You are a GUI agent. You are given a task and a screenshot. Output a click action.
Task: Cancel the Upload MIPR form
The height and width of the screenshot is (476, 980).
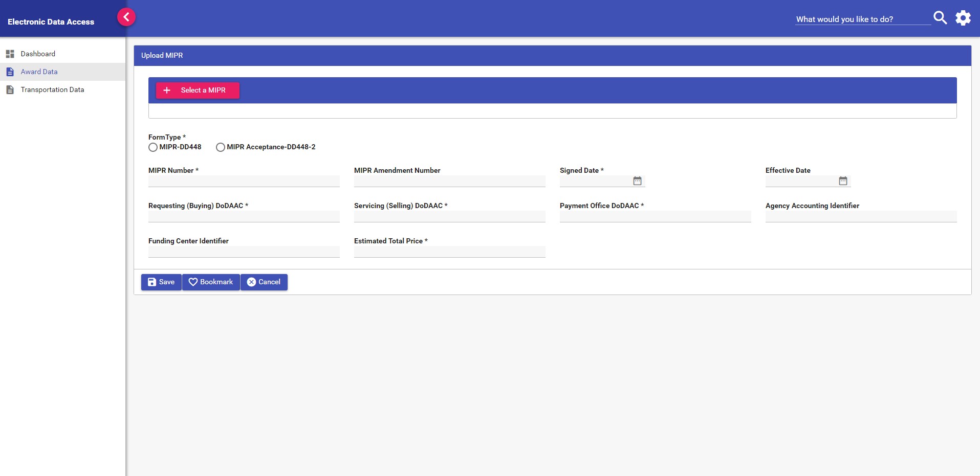264,282
